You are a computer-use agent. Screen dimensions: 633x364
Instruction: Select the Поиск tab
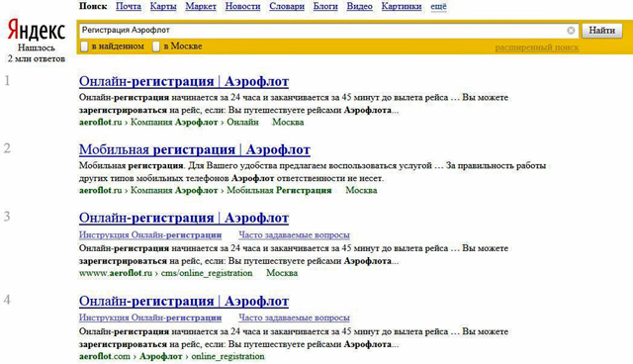[x=93, y=7]
